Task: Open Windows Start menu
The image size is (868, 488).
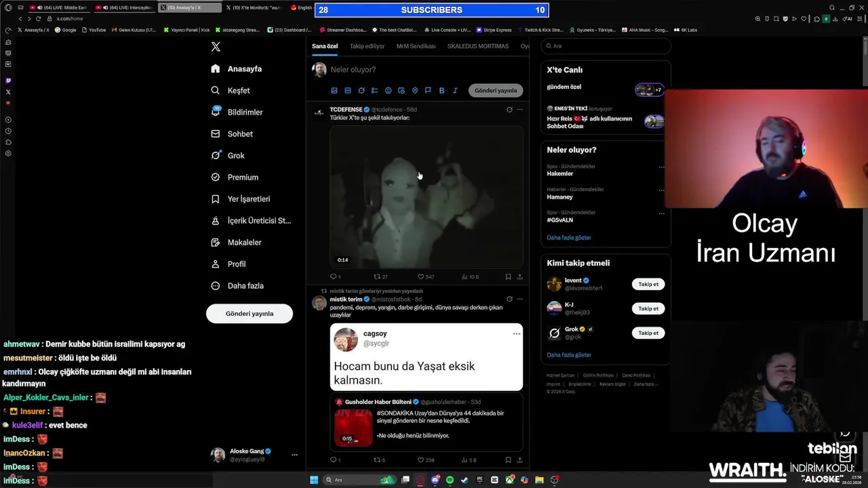Action: coord(314,480)
